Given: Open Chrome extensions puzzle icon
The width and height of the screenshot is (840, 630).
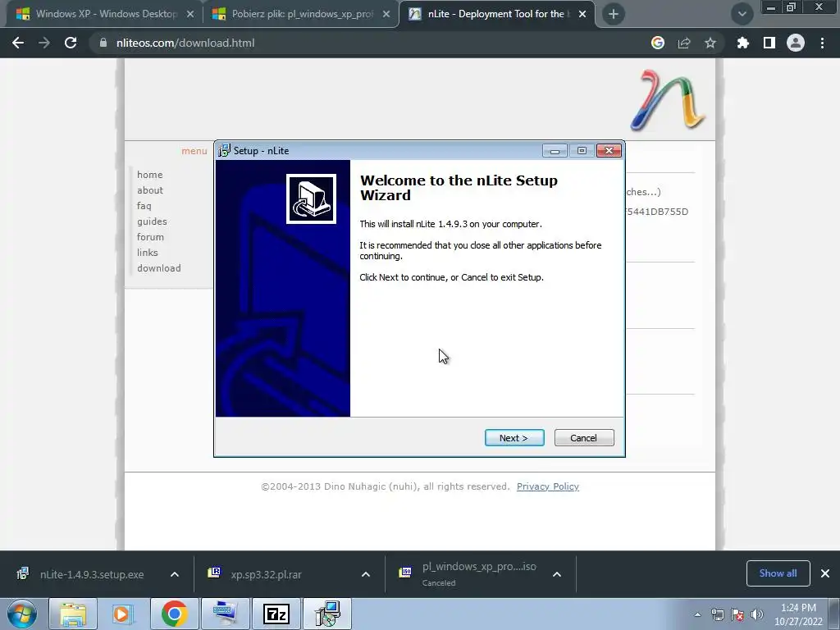Looking at the screenshot, I should click(742, 43).
